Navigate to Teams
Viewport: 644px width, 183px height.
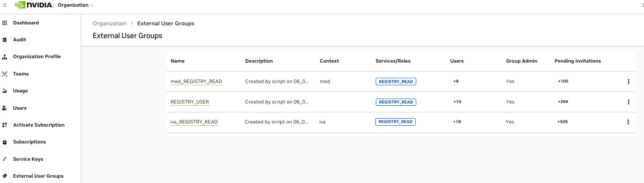[x=21, y=74]
